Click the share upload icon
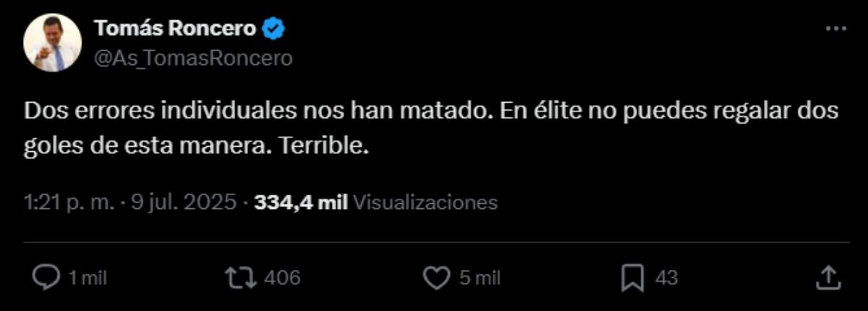The height and width of the screenshot is (311, 868). [x=827, y=277]
